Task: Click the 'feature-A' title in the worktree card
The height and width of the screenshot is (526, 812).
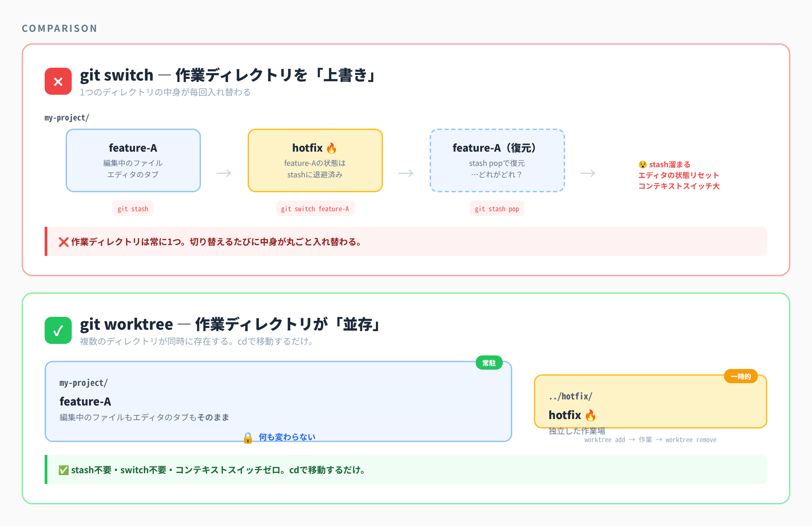Action: [x=85, y=401]
